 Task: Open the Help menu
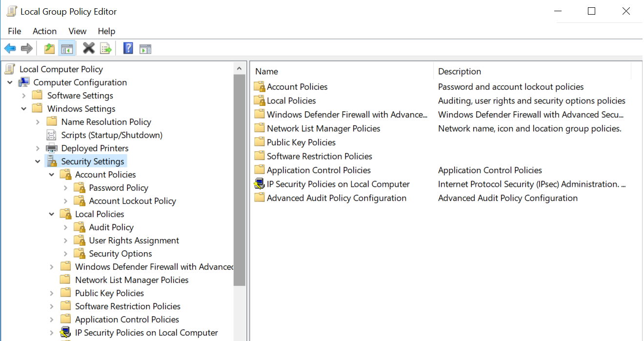coord(106,31)
